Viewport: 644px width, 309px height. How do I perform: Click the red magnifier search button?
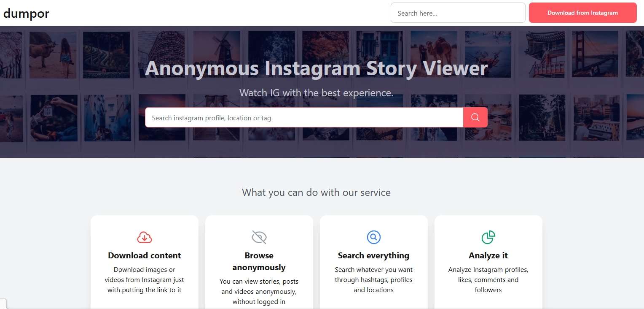pos(475,117)
